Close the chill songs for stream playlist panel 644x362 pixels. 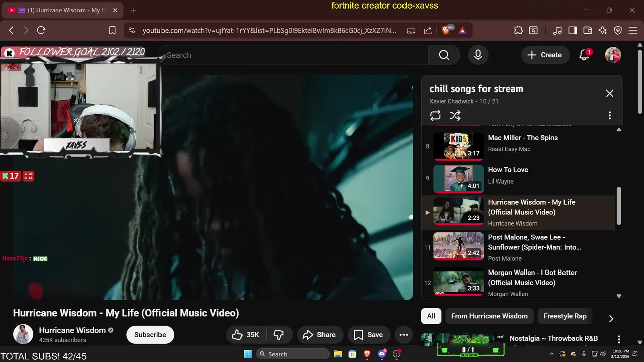coord(610,93)
